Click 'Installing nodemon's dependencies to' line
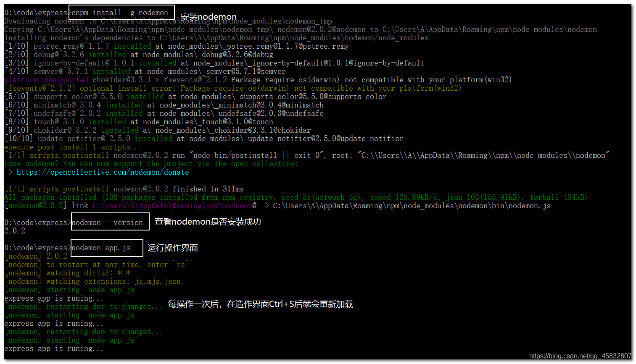This screenshot has width=636, height=364. click(x=216, y=38)
